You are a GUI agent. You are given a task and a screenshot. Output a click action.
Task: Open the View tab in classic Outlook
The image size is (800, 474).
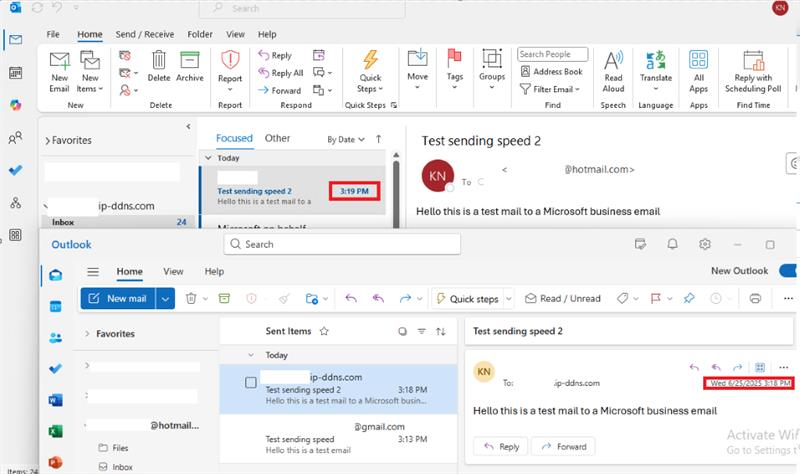click(x=235, y=34)
